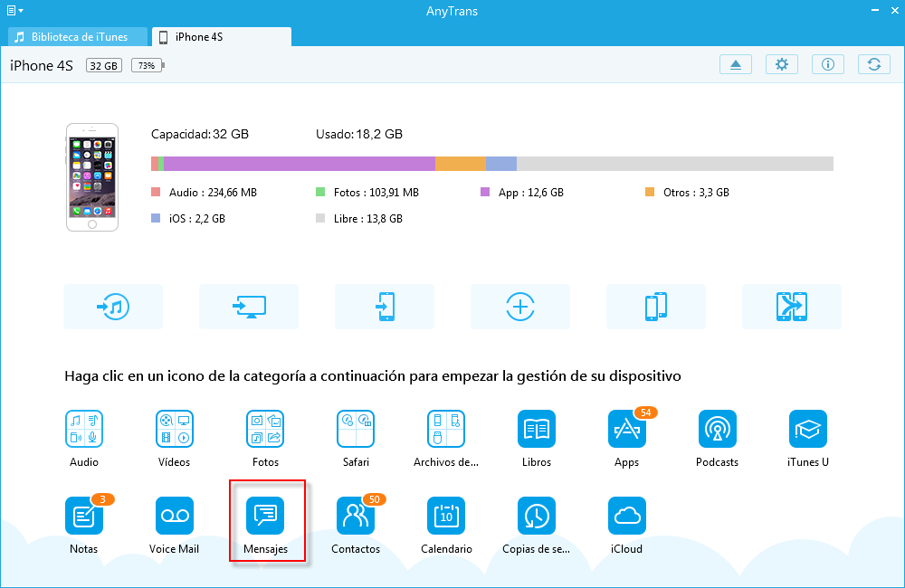Open the main menu dropdown at top-left
905x588 pixels.
click(15, 10)
